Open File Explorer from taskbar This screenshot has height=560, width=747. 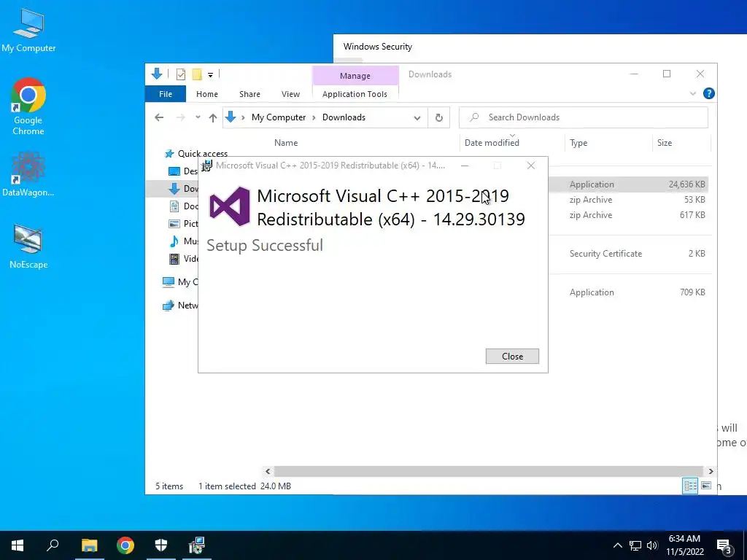(x=89, y=545)
